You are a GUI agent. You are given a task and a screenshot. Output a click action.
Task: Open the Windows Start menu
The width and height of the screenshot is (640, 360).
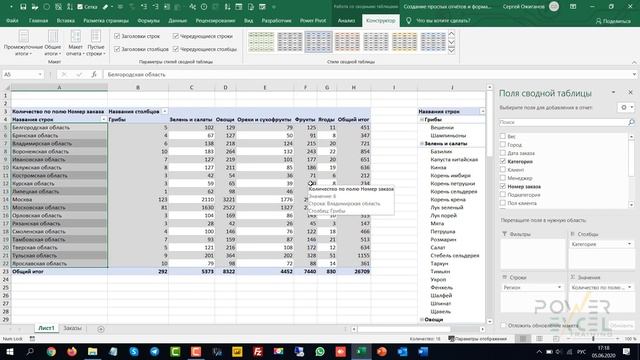[x=9, y=351]
